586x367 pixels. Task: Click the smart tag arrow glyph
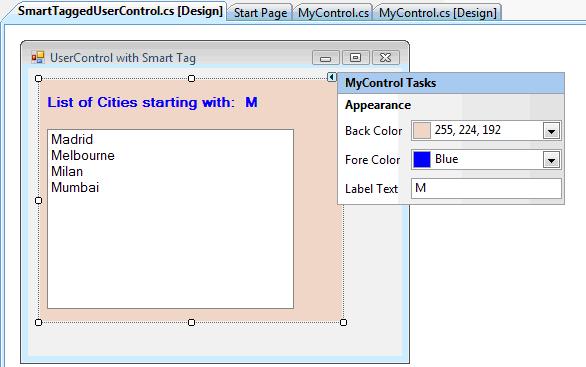click(331, 77)
